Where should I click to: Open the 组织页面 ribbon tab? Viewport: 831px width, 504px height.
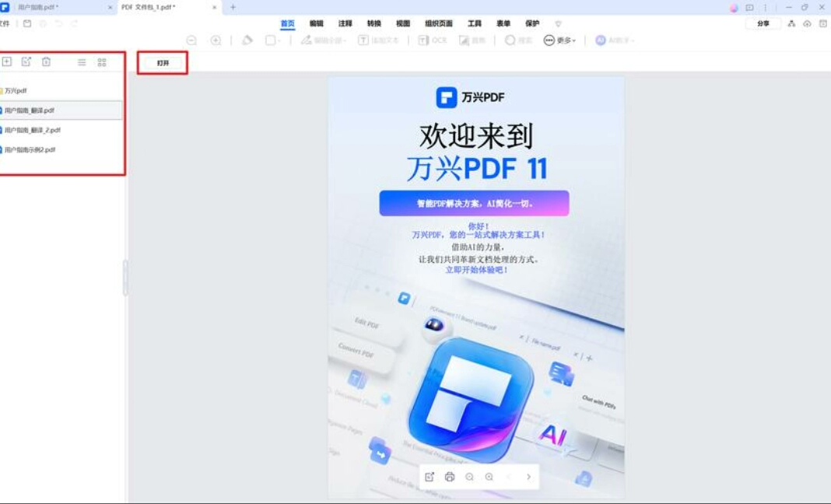pos(438,23)
